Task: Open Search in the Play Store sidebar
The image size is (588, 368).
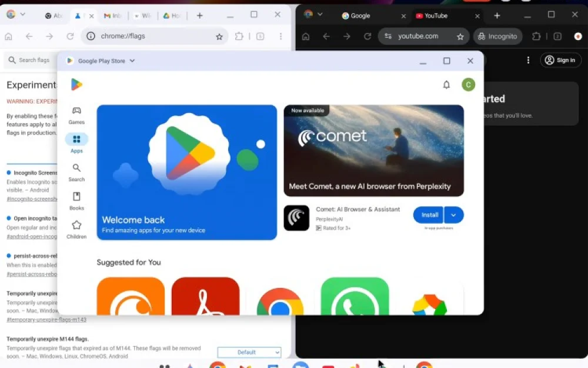Action: coord(76,173)
